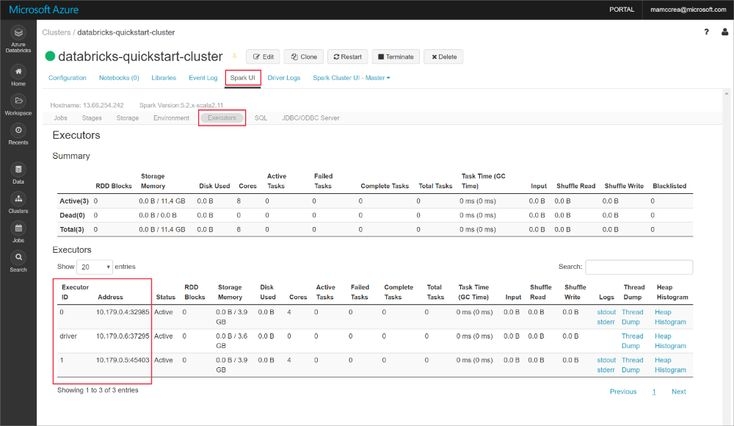Viewport: 734px width, 426px height.
Task: Open Spark Stages sub-tab
Action: (92, 118)
